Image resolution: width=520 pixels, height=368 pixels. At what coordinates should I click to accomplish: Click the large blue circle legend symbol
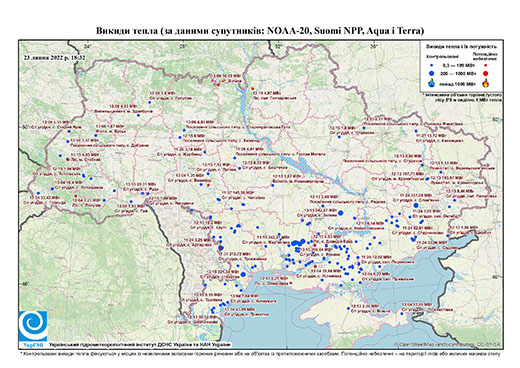point(432,73)
